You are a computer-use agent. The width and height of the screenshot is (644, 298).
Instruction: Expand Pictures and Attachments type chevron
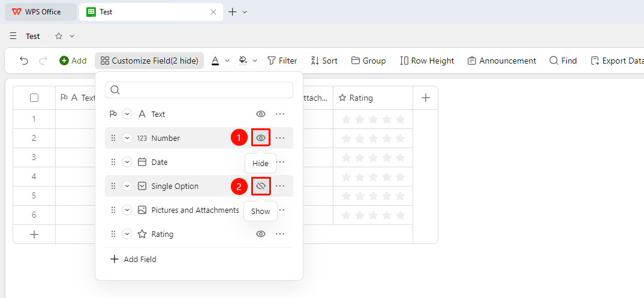click(x=127, y=210)
